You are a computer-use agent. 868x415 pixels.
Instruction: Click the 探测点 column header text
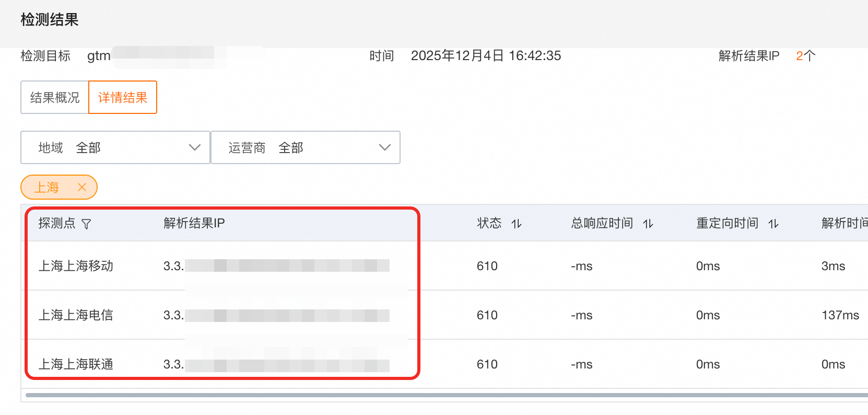56,223
